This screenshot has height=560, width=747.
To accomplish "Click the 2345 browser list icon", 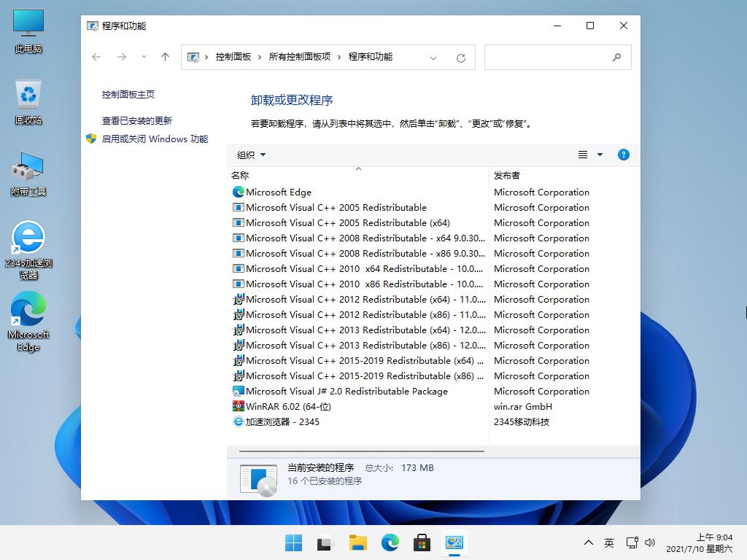I will pos(239,421).
